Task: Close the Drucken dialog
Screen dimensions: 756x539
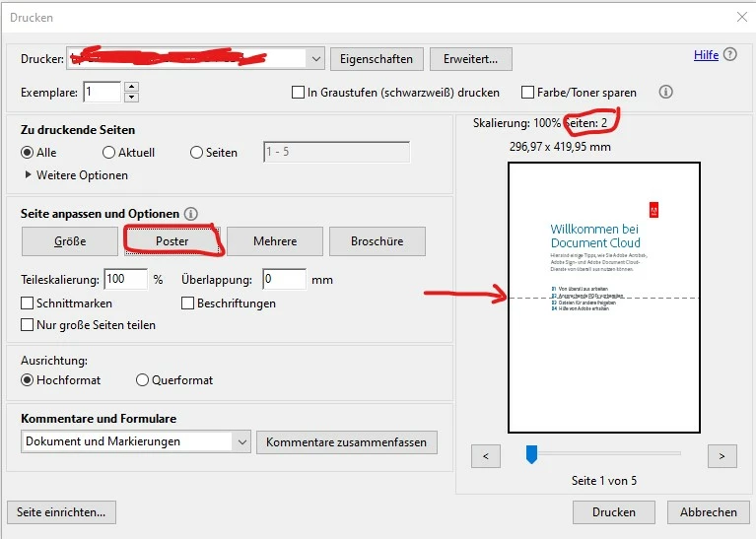Action: 742,17
